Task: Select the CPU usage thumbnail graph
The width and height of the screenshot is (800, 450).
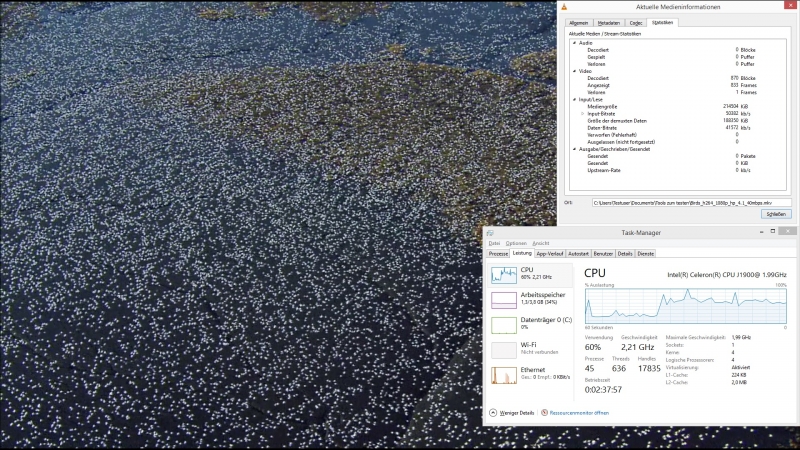Action: pyautogui.click(x=504, y=274)
